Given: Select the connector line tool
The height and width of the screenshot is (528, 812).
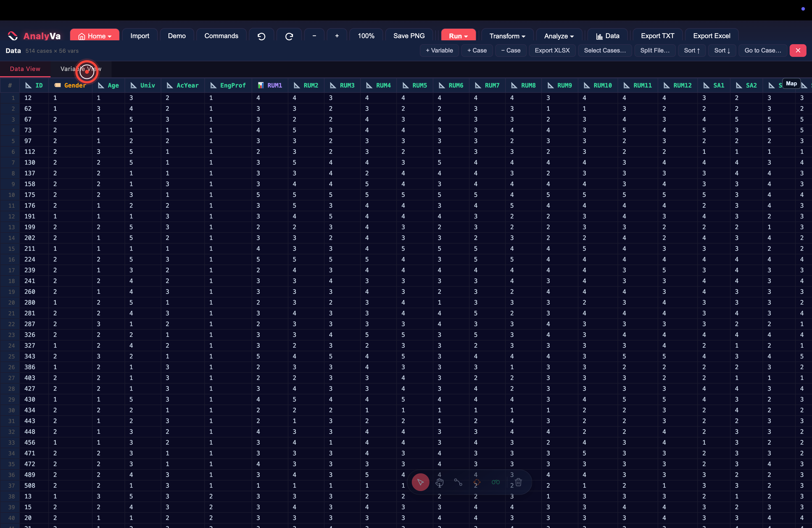Looking at the screenshot, I should tap(458, 482).
